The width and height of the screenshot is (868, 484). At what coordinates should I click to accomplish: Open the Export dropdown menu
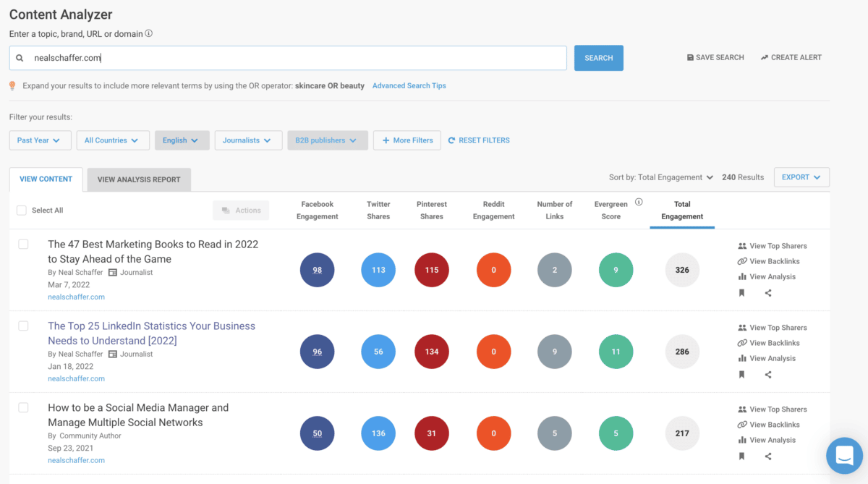[x=801, y=177]
